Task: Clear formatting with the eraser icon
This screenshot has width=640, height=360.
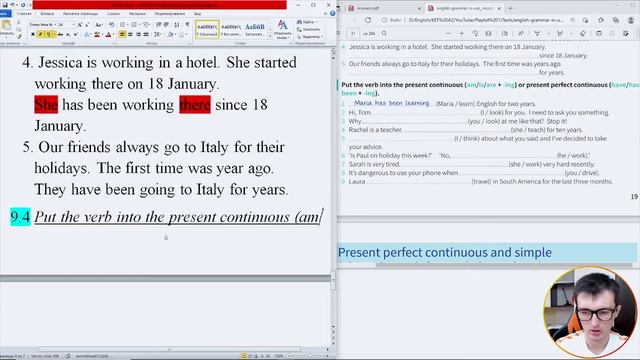Action: [x=111, y=25]
